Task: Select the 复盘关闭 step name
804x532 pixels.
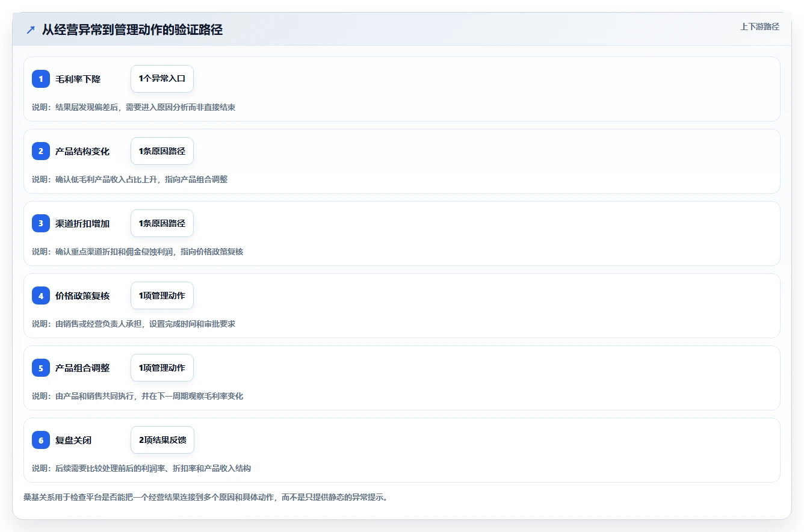Action: (73, 440)
